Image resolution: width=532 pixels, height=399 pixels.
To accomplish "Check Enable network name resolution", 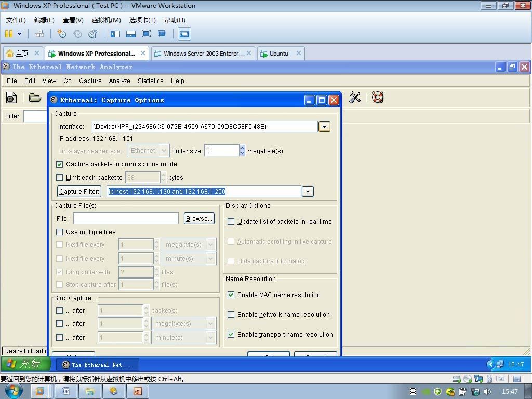I will [x=231, y=314].
